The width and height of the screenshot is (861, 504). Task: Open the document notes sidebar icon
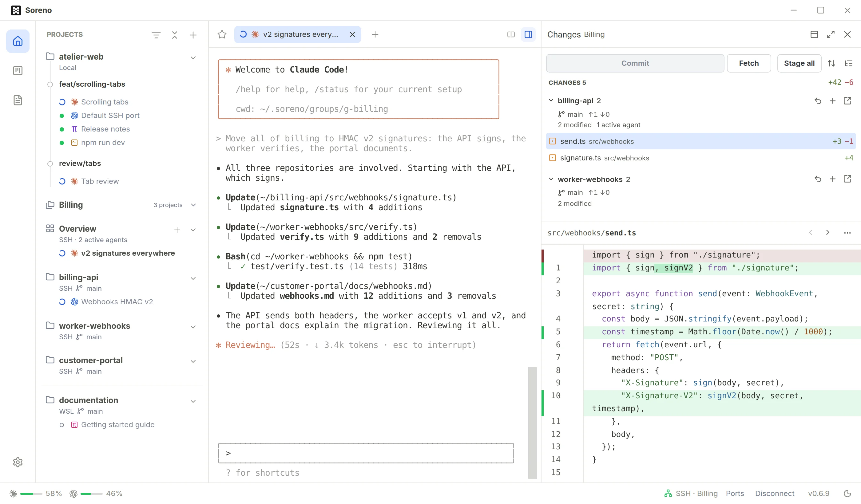point(18,100)
